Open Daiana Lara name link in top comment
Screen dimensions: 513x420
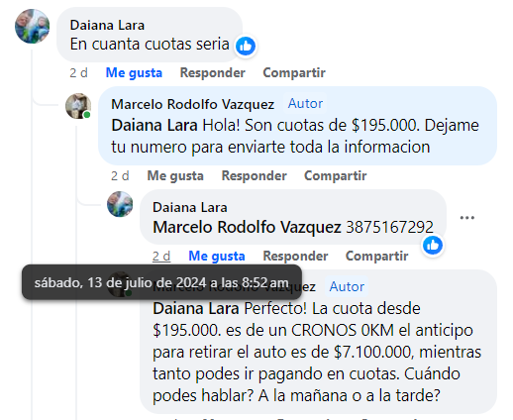click(x=107, y=26)
